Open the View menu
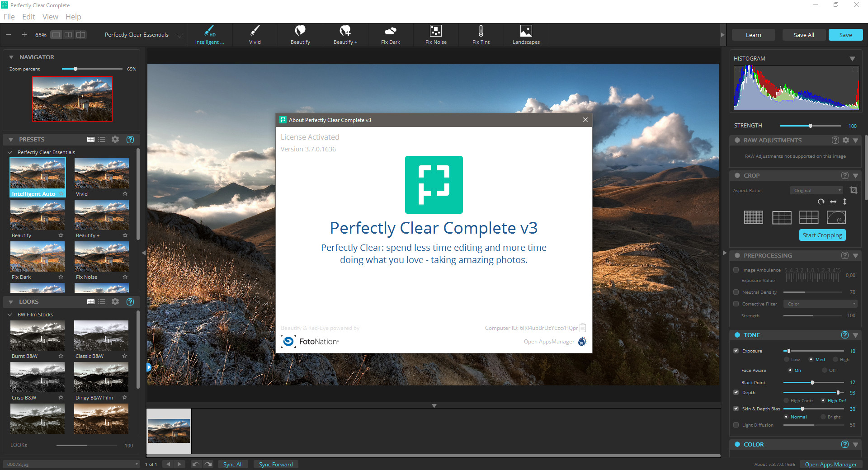This screenshot has width=868, height=470. pyautogui.click(x=50, y=17)
